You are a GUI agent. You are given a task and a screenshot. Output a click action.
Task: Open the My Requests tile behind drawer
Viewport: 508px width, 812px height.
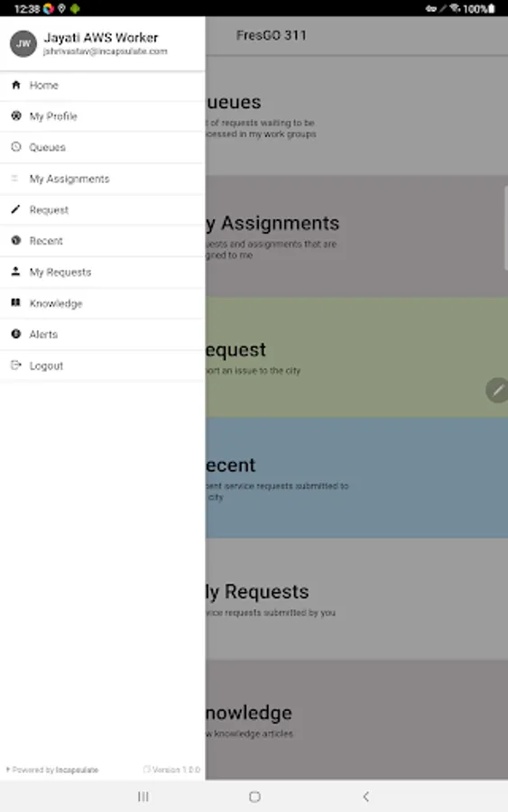[x=356, y=599]
